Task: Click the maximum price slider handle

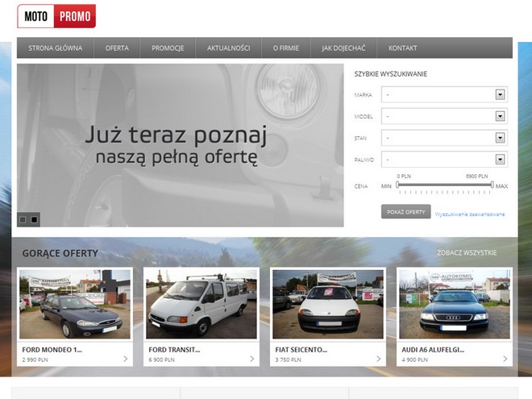Action: (492, 185)
